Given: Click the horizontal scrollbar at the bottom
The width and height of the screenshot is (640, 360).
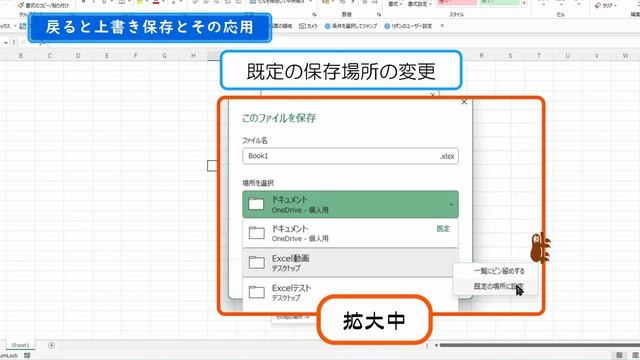Looking at the screenshot, I should point(539,345).
